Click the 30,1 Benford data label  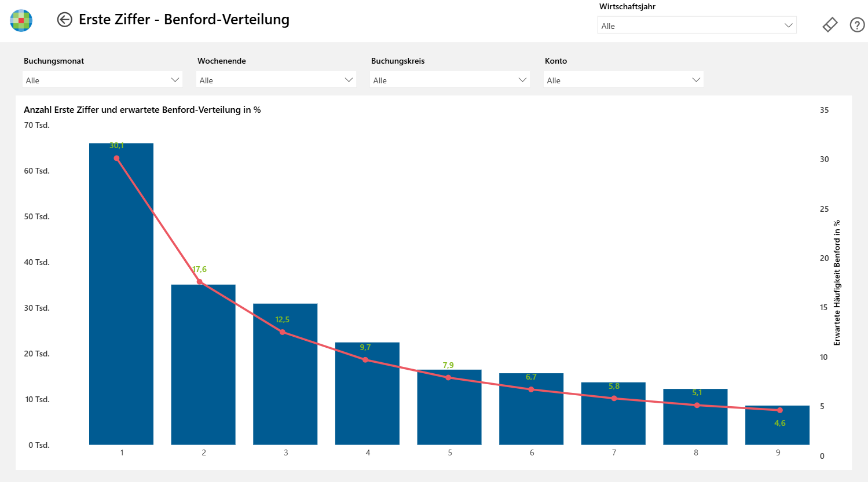click(116, 145)
